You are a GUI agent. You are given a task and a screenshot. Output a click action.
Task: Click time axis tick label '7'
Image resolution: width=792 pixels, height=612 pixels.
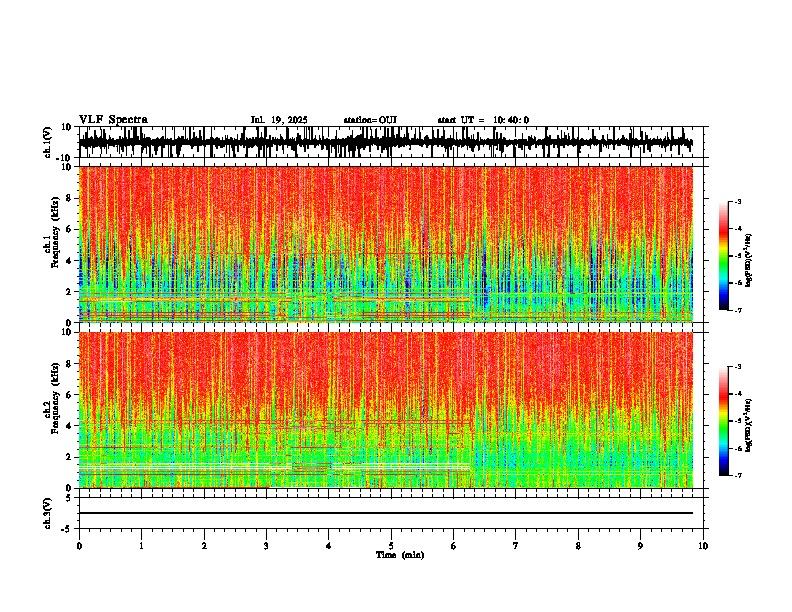point(516,546)
